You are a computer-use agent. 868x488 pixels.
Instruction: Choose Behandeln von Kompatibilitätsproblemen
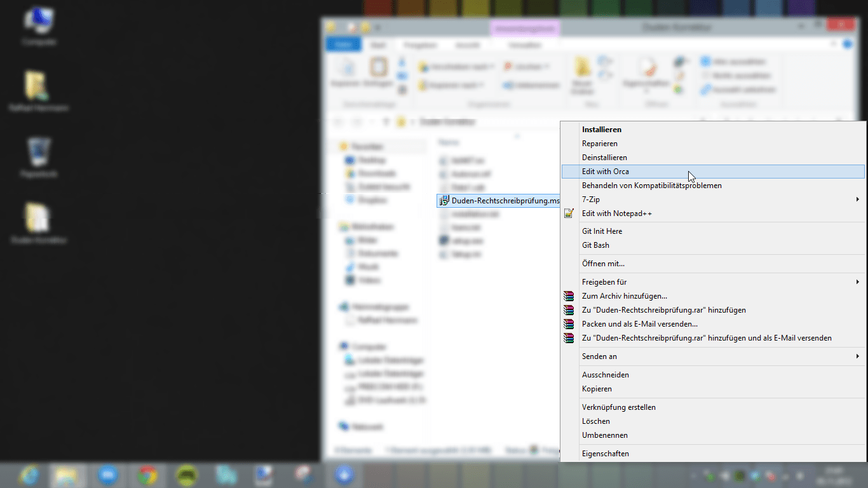[712, 186]
